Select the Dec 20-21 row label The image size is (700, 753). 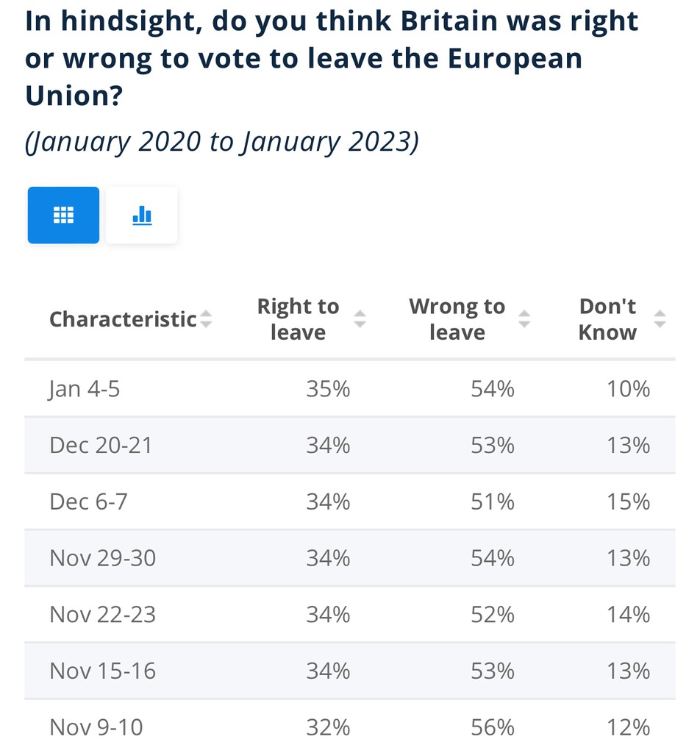coord(101,445)
